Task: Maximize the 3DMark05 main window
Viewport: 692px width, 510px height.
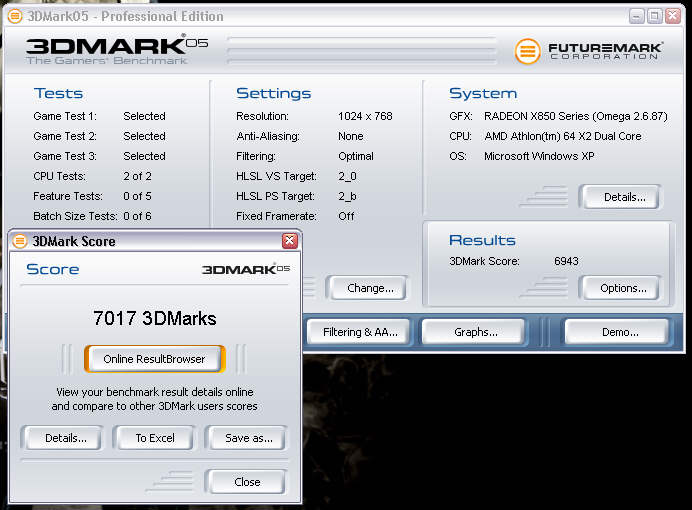Action: 654,17
